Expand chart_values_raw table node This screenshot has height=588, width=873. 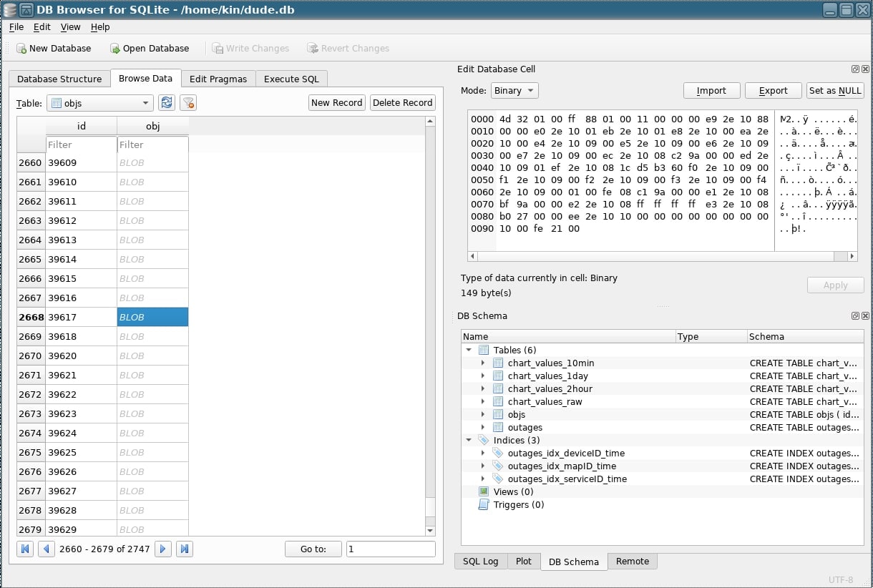point(484,401)
